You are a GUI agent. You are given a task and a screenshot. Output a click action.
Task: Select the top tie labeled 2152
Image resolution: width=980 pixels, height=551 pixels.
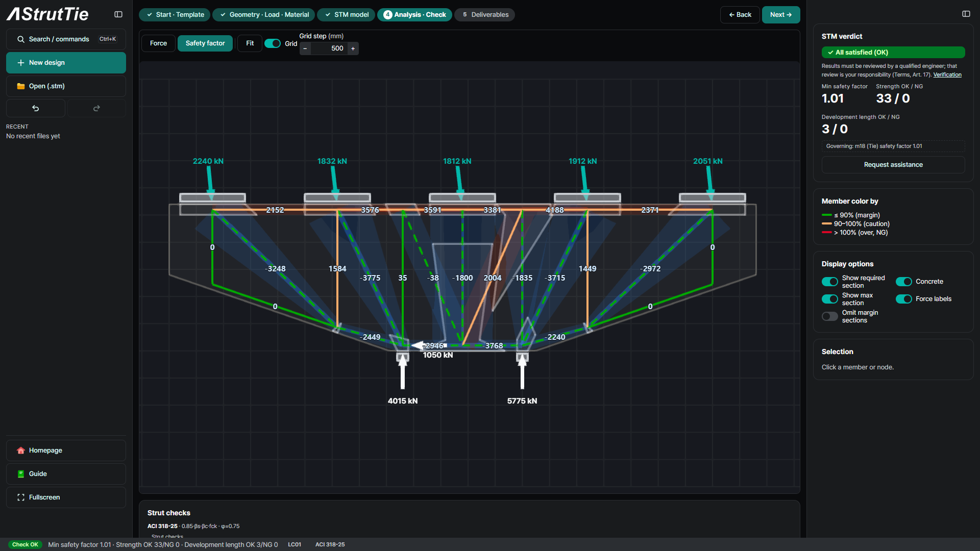tap(275, 210)
